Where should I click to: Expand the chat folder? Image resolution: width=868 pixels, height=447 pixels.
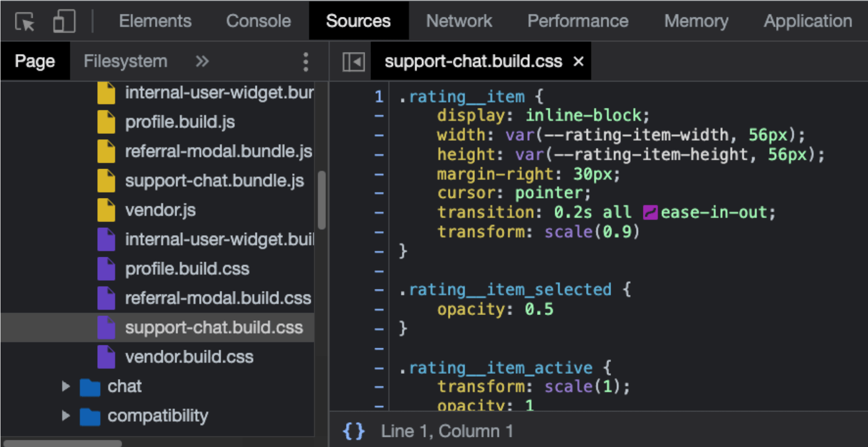(66, 386)
